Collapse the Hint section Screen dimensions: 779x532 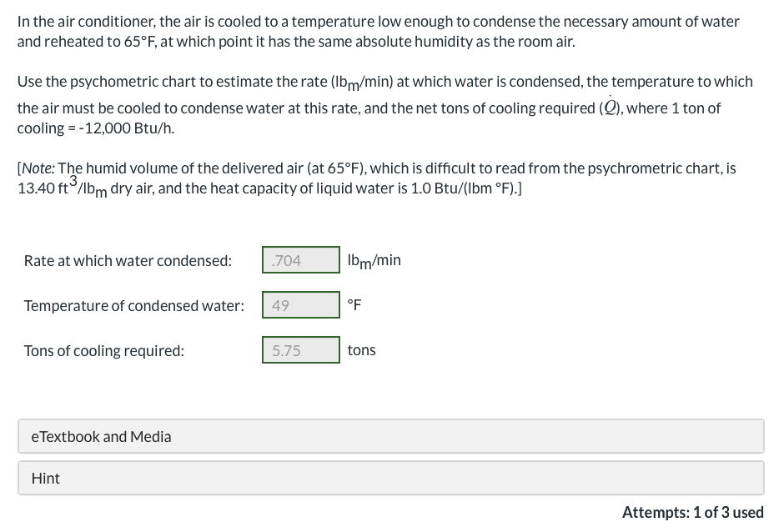tap(390, 478)
